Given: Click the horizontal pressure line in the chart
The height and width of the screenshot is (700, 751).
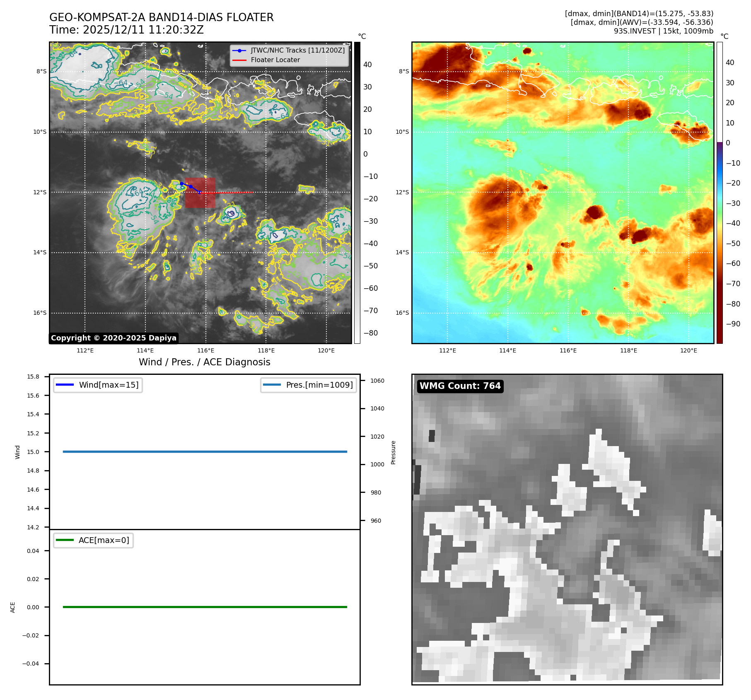Looking at the screenshot, I should tap(205, 451).
